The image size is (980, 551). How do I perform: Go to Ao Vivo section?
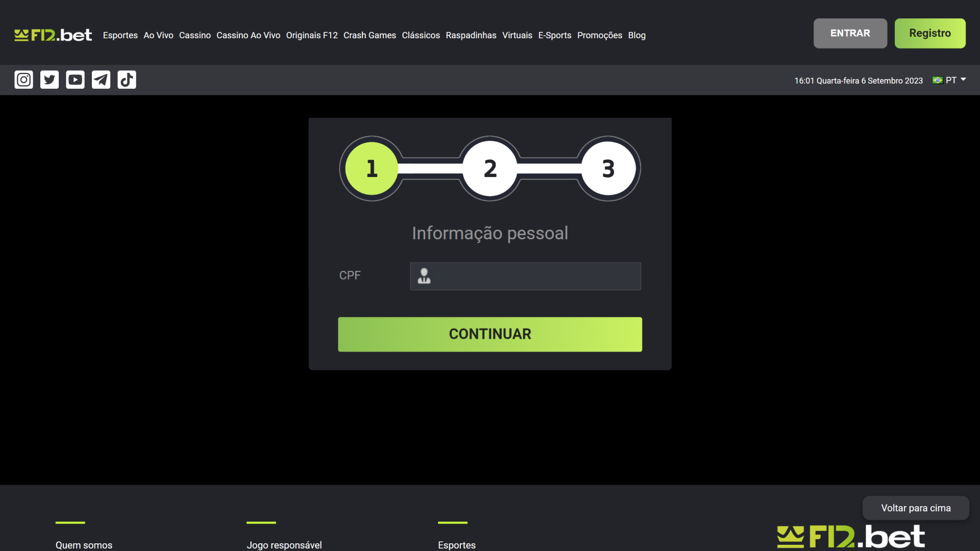[x=158, y=35]
